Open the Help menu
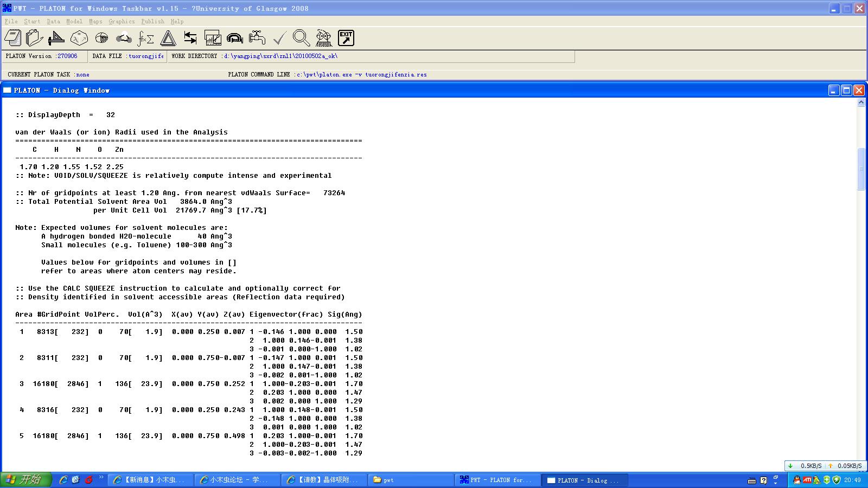 click(x=177, y=22)
